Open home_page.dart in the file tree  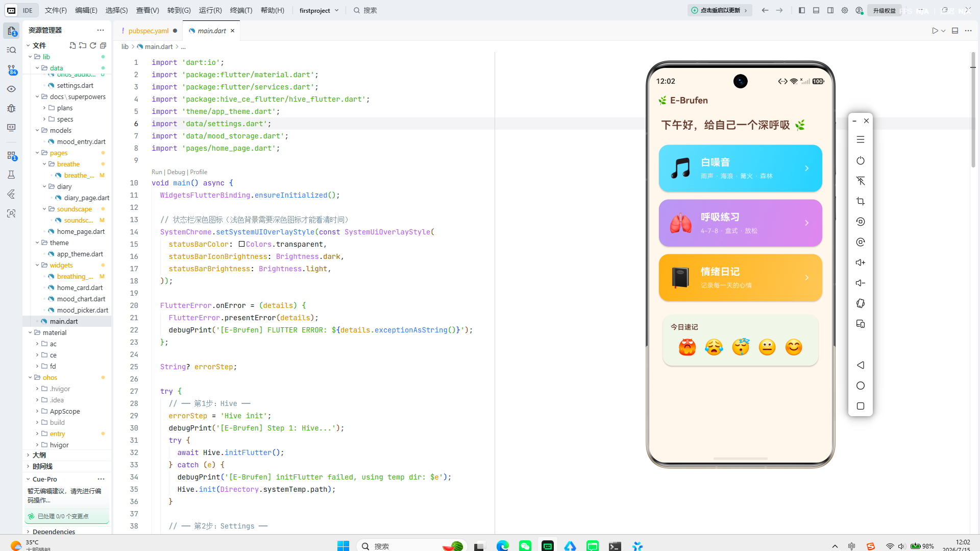pyautogui.click(x=81, y=231)
